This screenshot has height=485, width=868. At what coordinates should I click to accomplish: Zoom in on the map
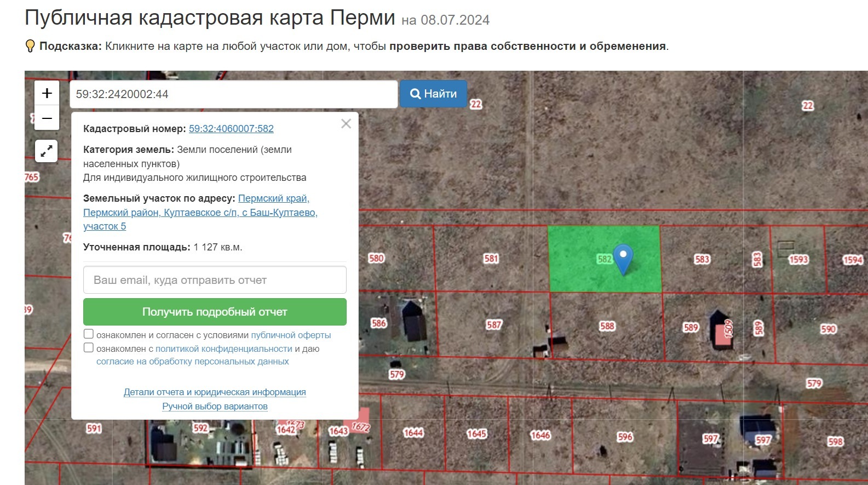point(47,93)
